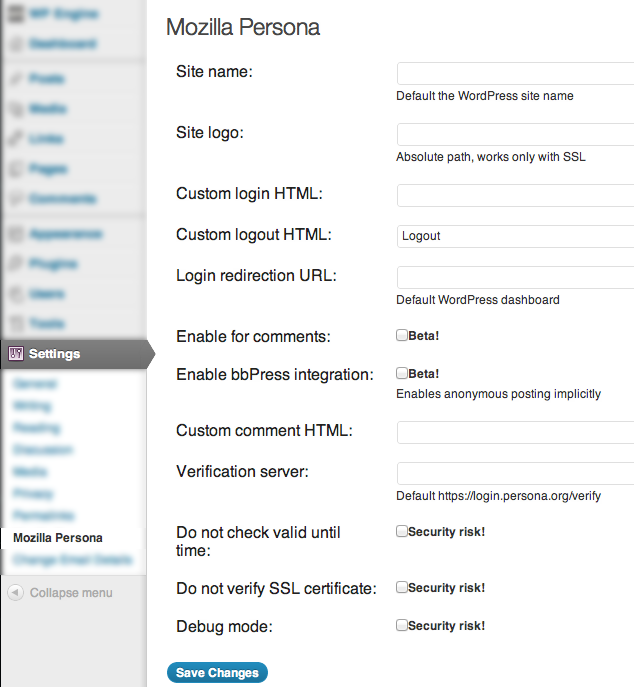Click the 'Site name:' label

pos(215,72)
